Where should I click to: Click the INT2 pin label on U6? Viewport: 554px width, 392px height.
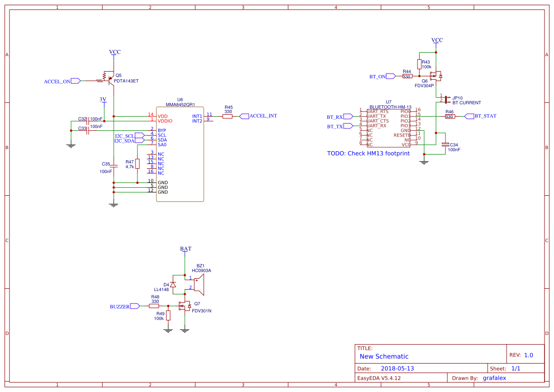tap(197, 121)
